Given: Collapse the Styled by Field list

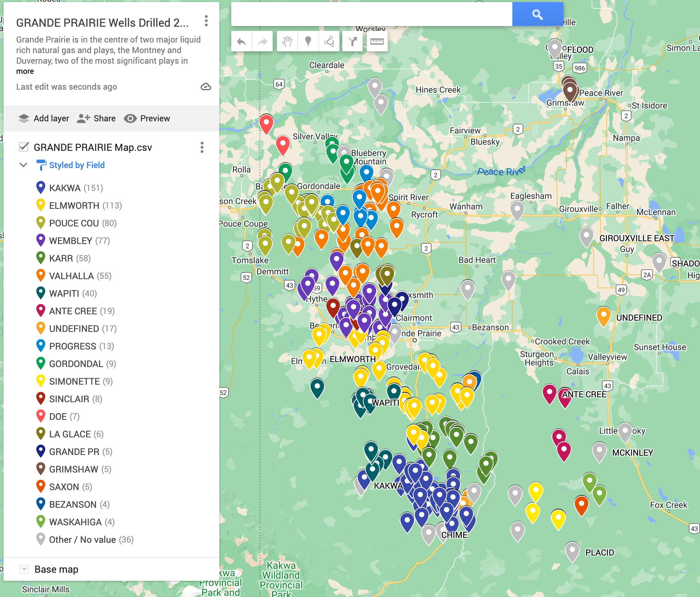Looking at the screenshot, I should pos(23,165).
